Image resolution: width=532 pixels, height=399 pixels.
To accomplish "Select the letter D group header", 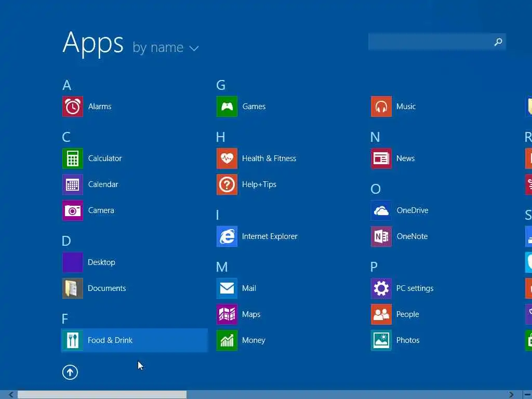I will click(66, 241).
